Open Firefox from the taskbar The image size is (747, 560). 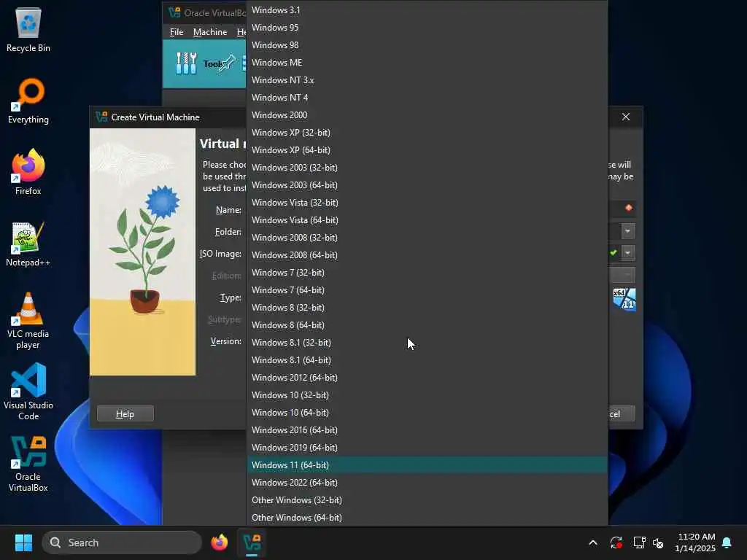point(219,542)
